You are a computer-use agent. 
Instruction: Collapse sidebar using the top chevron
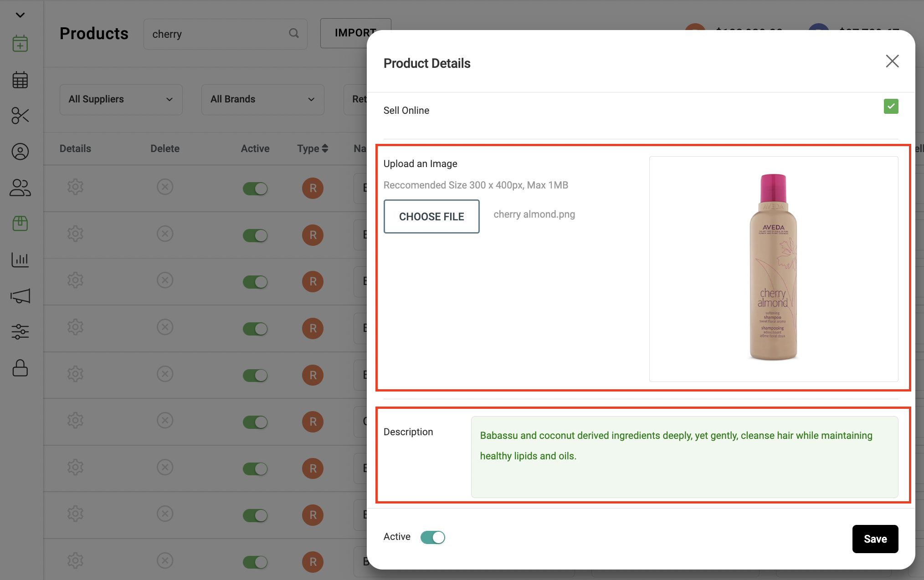[20, 15]
